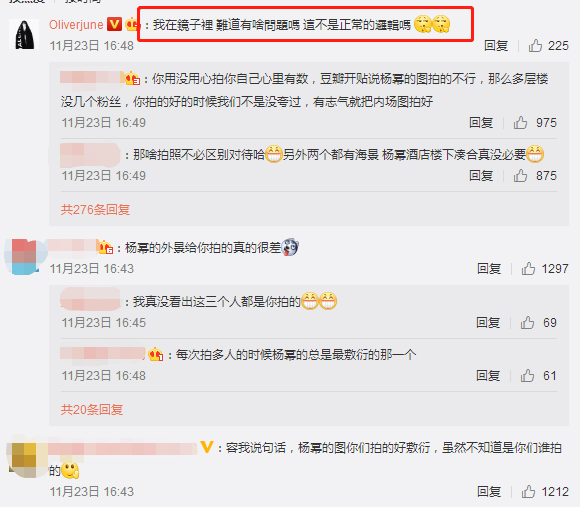Reply to the 16:49 comment with 975 likes
Screen dimensions: 580x507
tap(481, 122)
